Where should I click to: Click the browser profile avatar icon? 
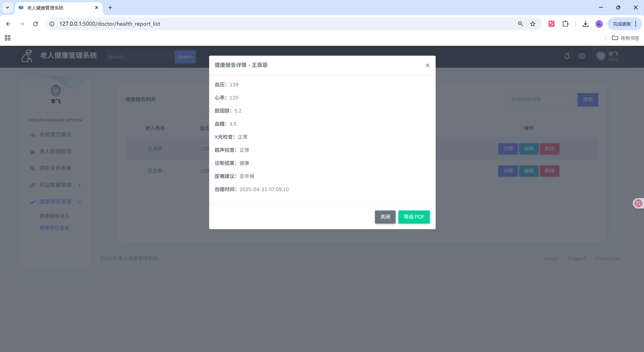coord(599,24)
